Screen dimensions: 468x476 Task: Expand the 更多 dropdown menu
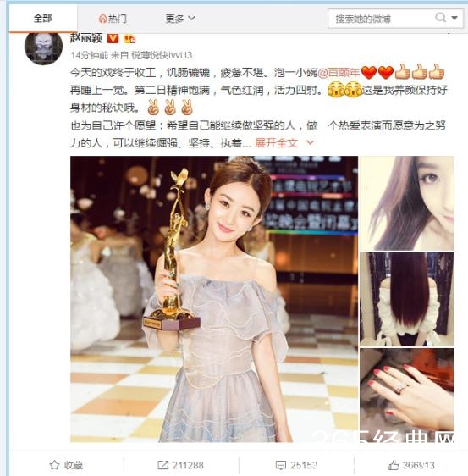[x=180, y=19]
